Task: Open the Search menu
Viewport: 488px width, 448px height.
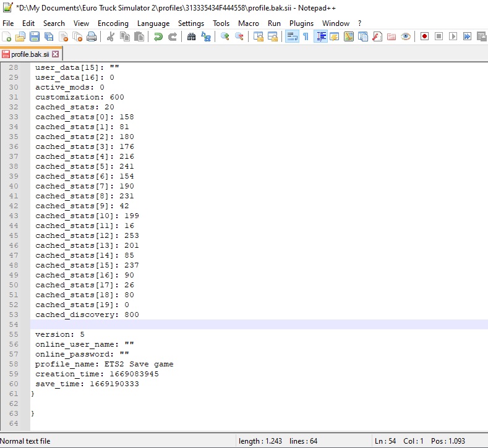Action: click(x=54, y=23)
